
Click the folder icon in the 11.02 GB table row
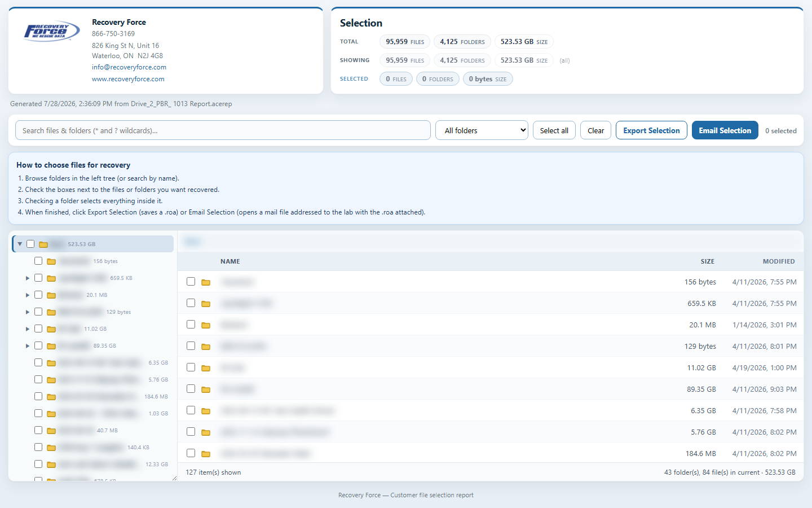pyautogui.click(x=206, y=368)
